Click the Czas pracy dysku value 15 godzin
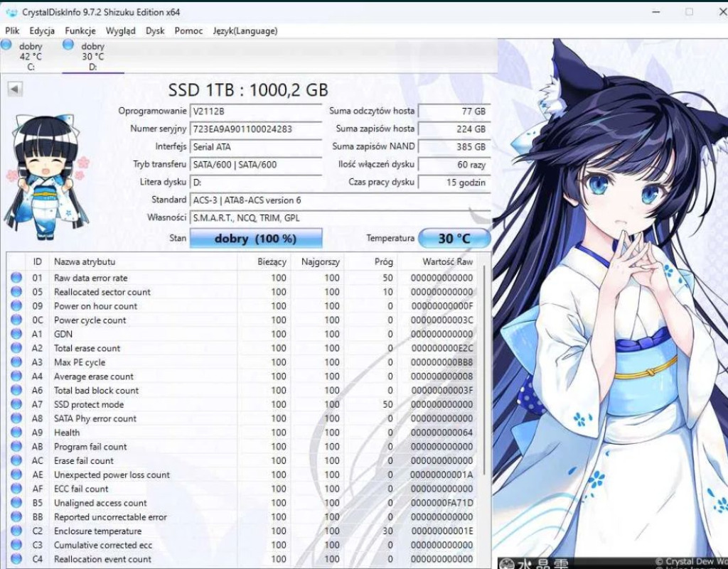Viewport: 728px width, 569px height. pos(454,183)
